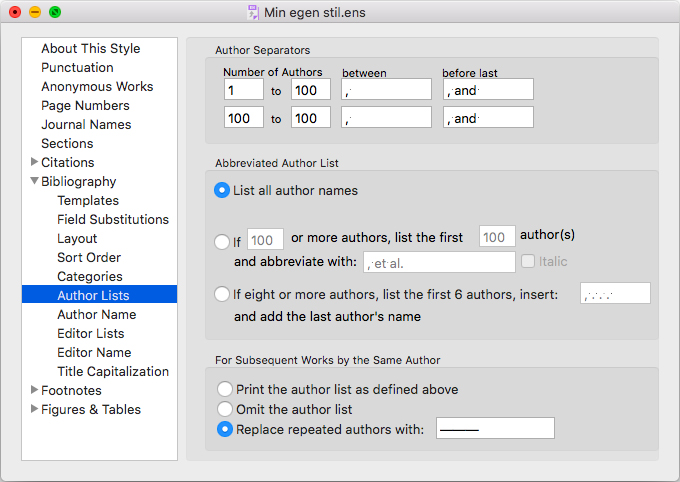Choose Omit the author list
Viewport: 680px width, 482px height.
pyautogui.click(x=225, y=409)
